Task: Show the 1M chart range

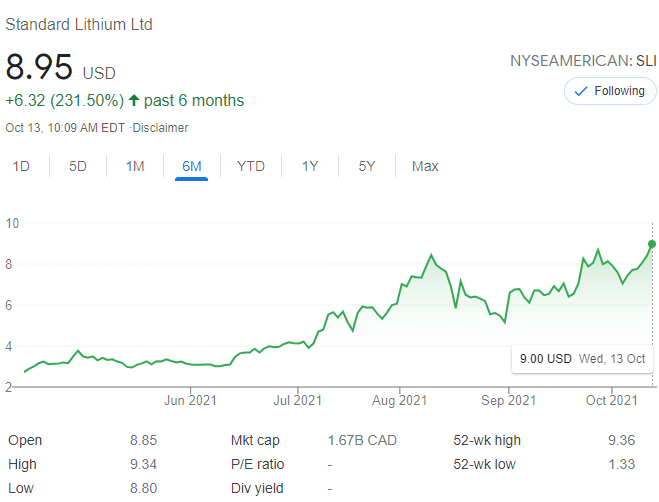Action: [x=135, y=166]
